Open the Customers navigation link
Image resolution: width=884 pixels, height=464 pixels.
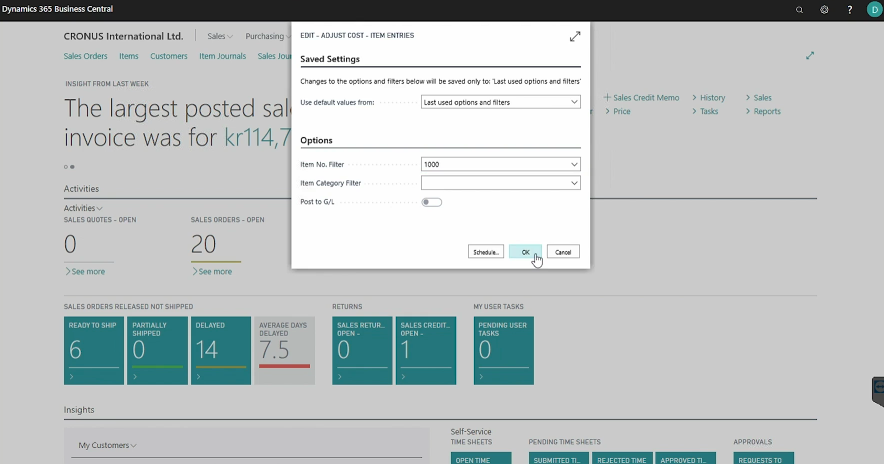(x=169, y=56)
